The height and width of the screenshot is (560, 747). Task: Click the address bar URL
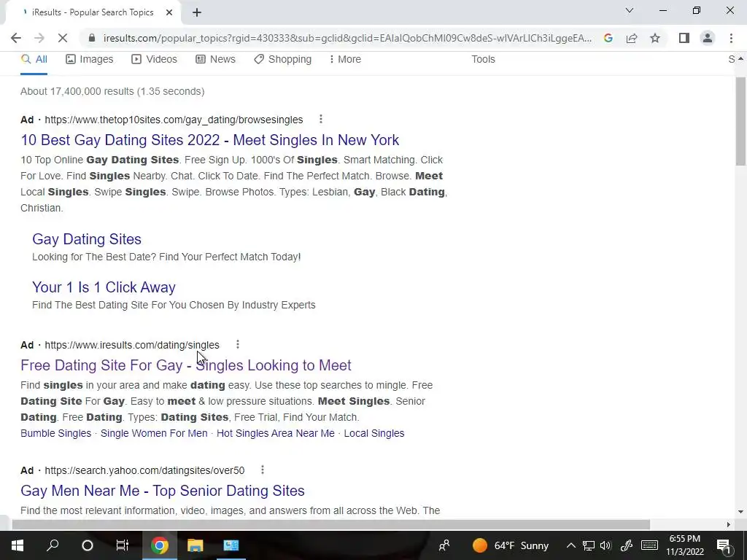click(x=347, y=38)
